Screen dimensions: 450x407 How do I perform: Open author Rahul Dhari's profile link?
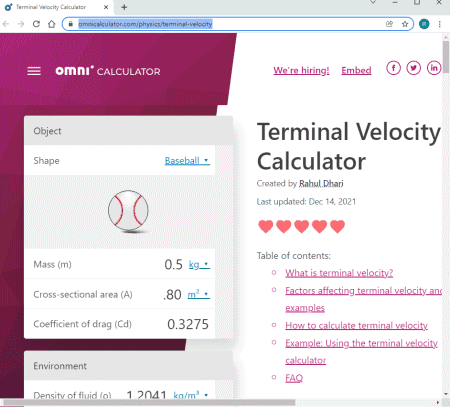tap(321, 184)
